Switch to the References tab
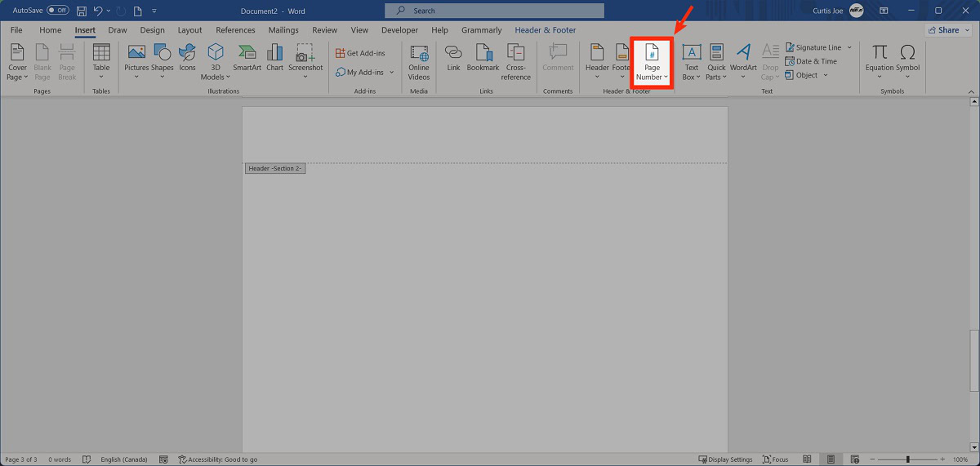Screen dimensions: 980x466 (x=235, y=30)
